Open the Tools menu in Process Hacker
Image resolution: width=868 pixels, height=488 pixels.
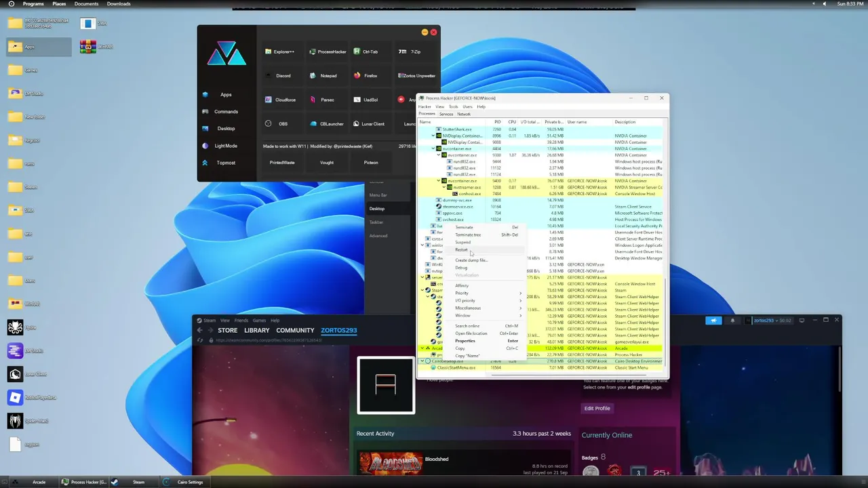[453, 106]
